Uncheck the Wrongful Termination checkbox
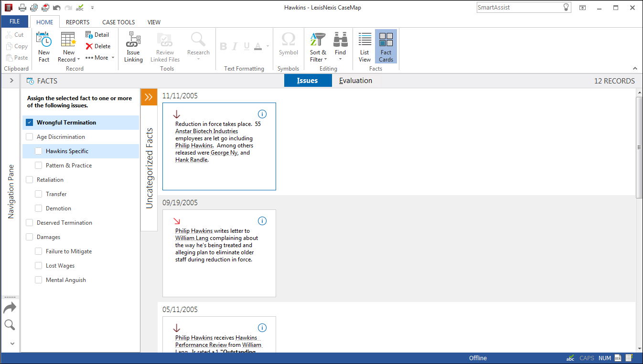This screenshot has width=643, height=364. [30, 123]
